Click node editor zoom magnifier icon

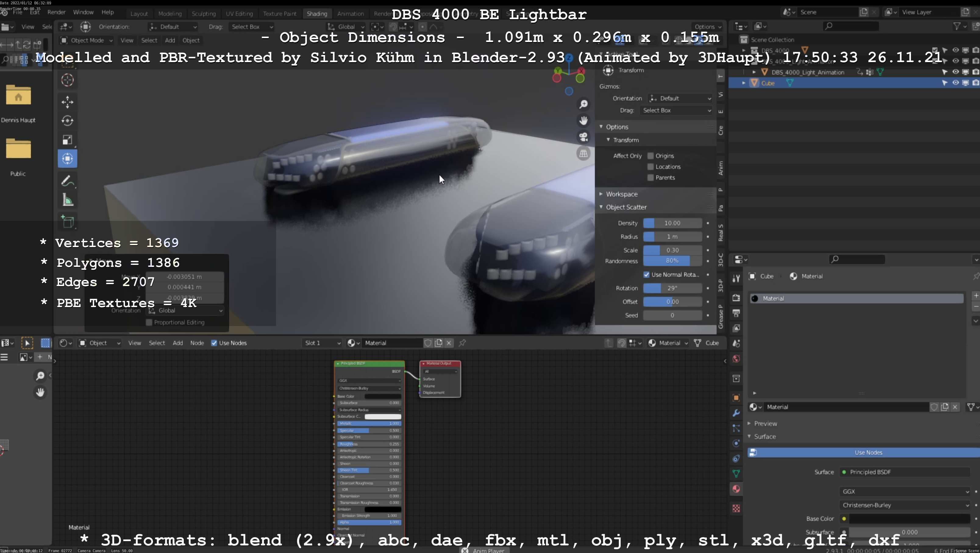click(x=40, y=376)
